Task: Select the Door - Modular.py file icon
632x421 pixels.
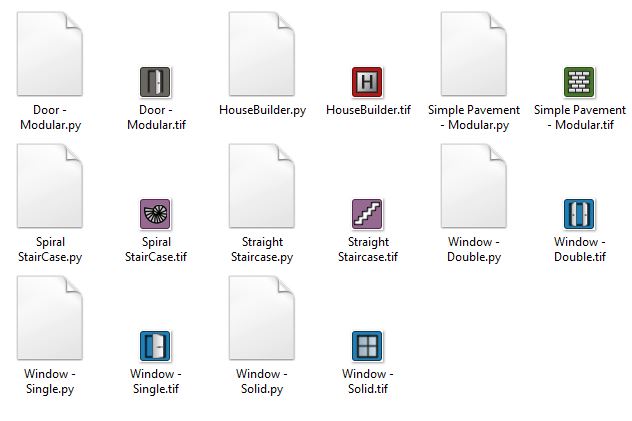Action: 50,54
